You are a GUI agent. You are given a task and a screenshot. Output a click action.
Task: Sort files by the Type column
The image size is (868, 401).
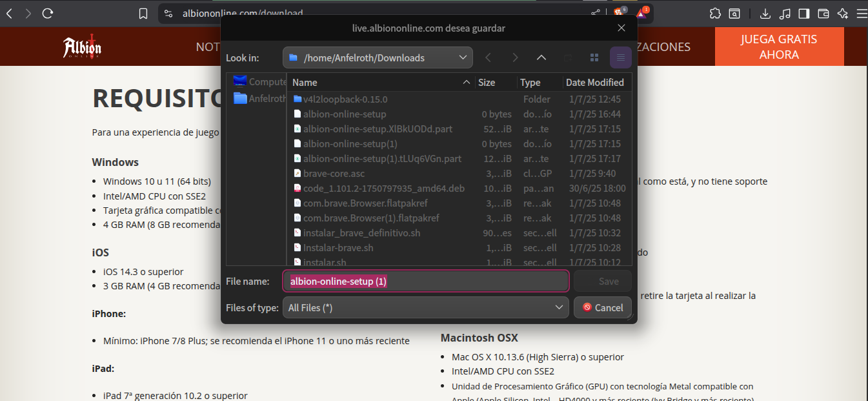click(540, 82)
